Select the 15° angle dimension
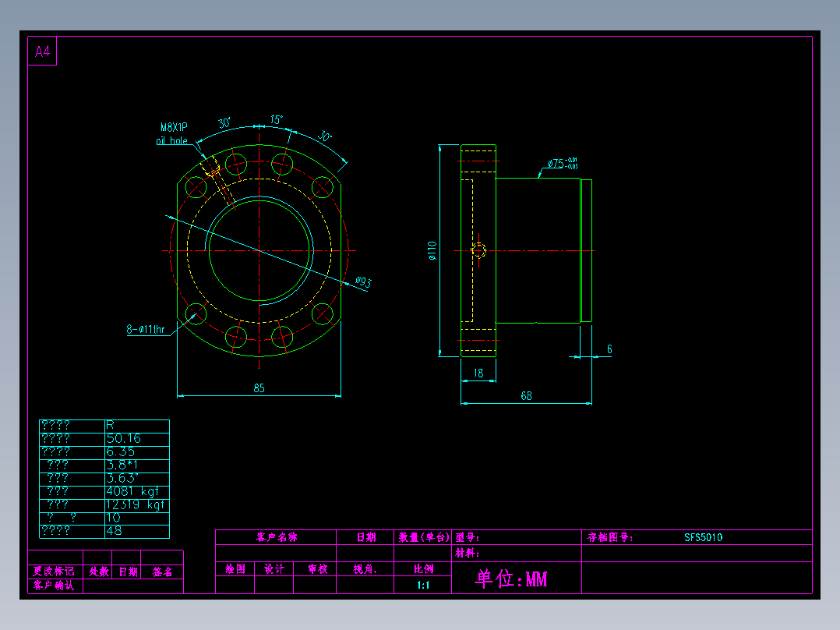This screenshot has height=630, width=840. (x=277, y=119)
